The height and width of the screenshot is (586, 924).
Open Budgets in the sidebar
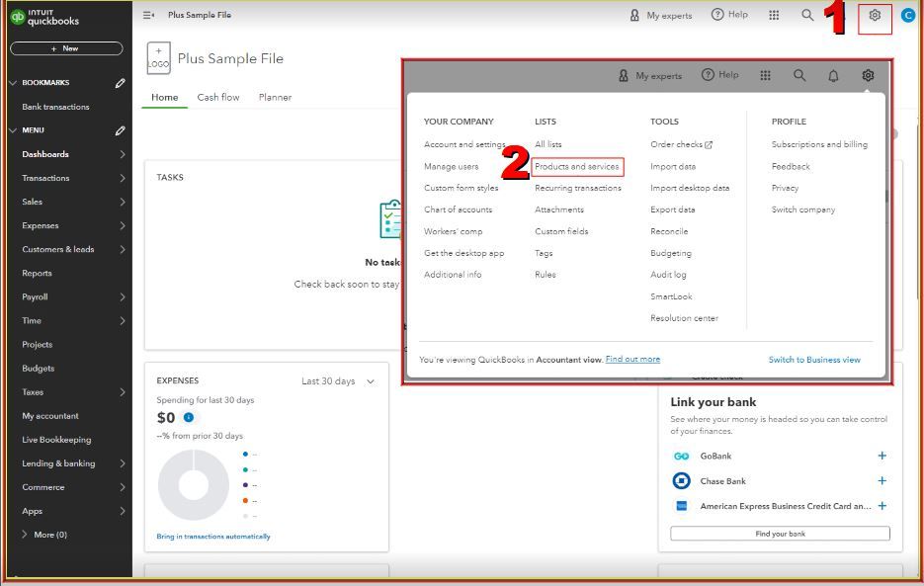coord(38,369)
